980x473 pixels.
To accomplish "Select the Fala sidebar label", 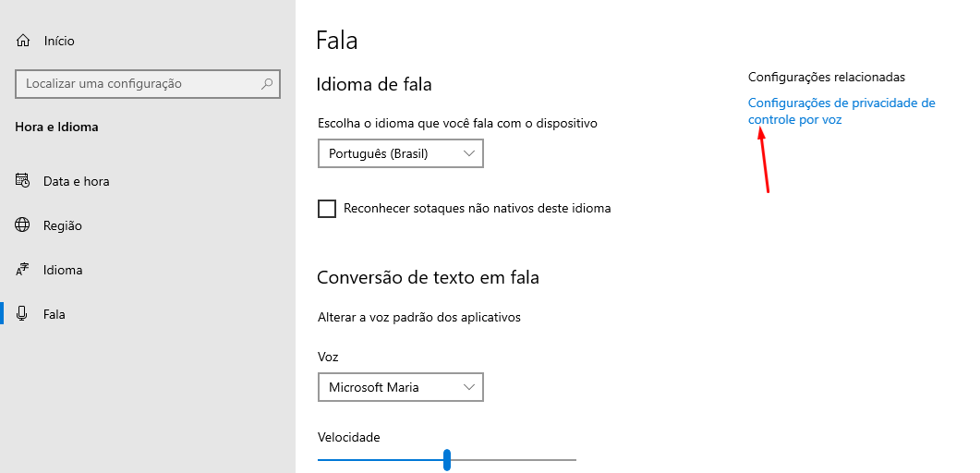I will 54,314.
